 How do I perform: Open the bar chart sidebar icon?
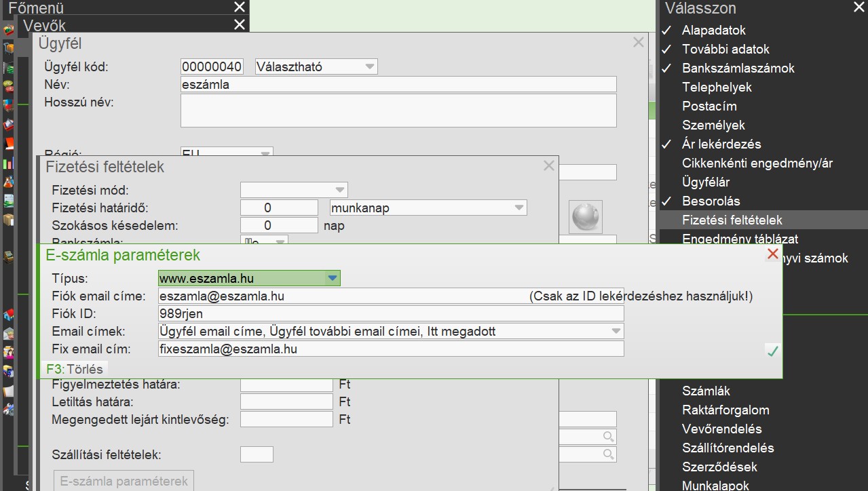[x=8, y=163]
